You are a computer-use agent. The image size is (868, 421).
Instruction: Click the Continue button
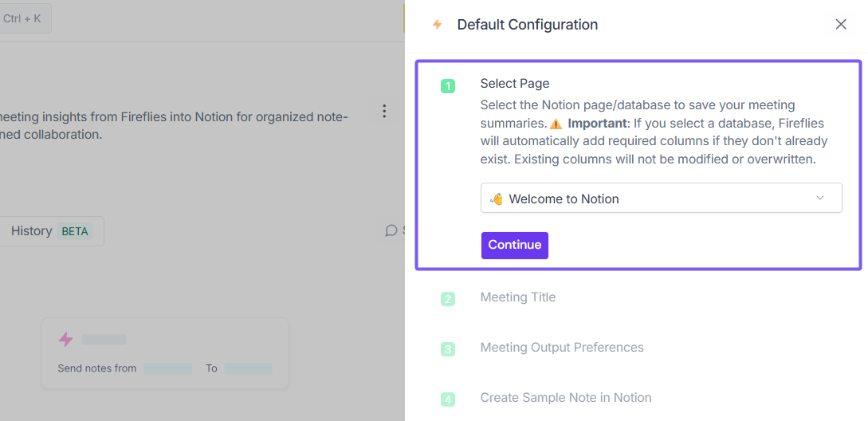pyautogui.click(x=514, y=245)
